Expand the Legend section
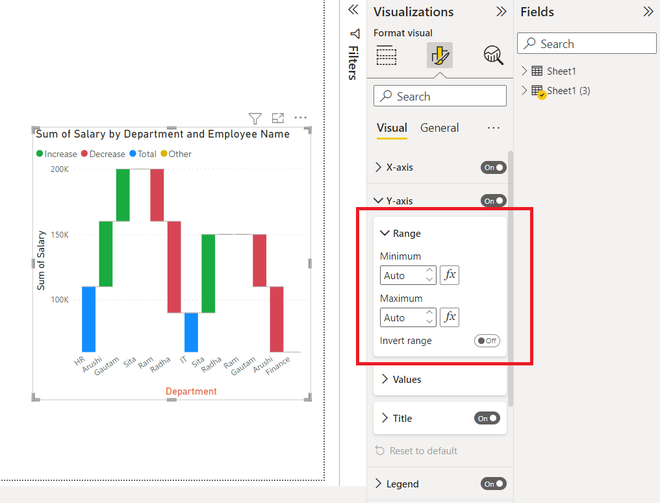This screenshot has width=660, height=503. (378, 483)
